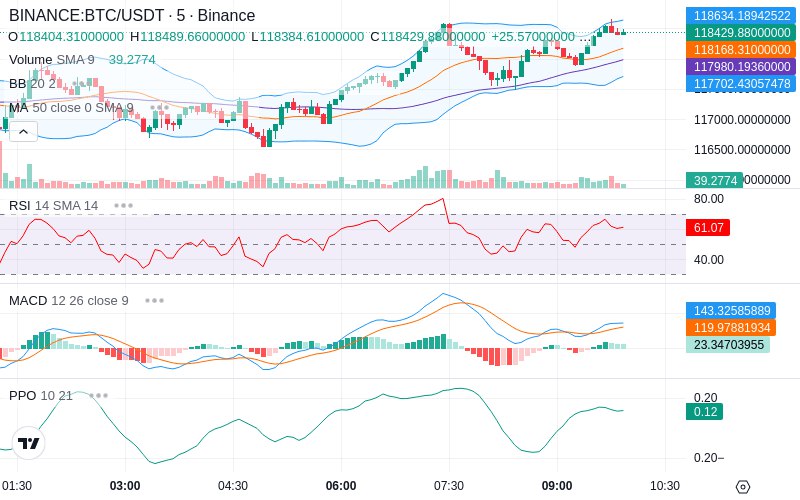800x500 pixels.
Task: Select the RSI 14 SMA 14 legend
Action: click(54, 206)
